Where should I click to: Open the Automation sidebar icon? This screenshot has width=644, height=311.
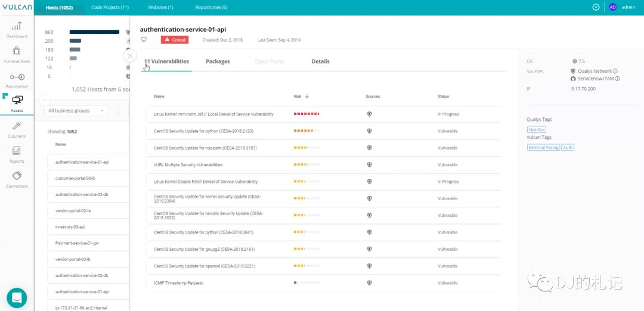[17, 77]
